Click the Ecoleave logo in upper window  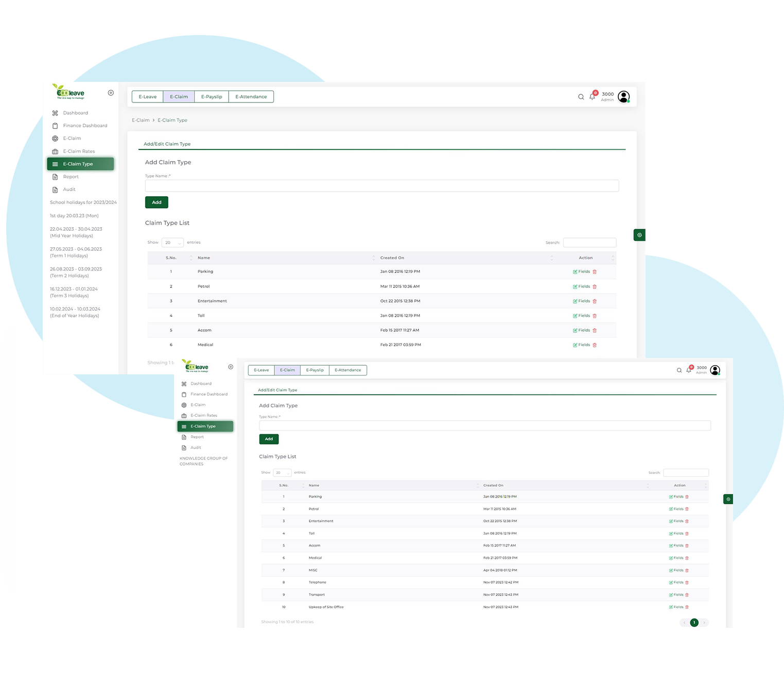click(x=68, y=92)
